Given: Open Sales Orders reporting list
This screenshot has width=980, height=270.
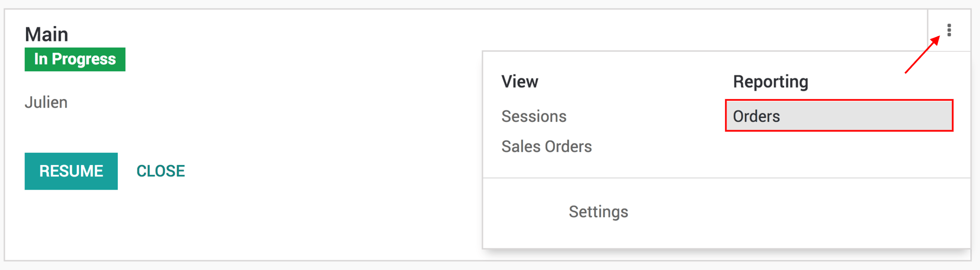Looking at the screenshot, I should (x=547, y=146).
